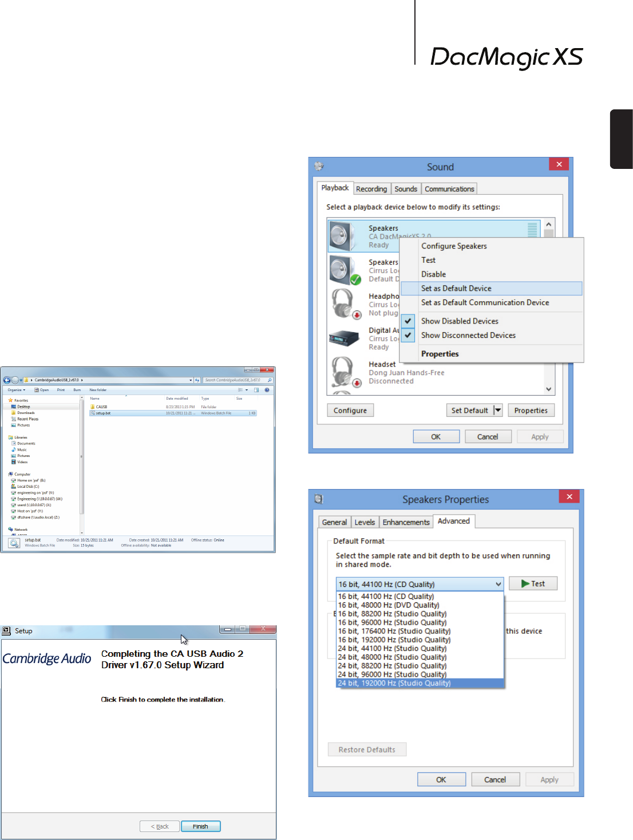Select Cirrus Logic default Speakers device icon

click(345, 270)
